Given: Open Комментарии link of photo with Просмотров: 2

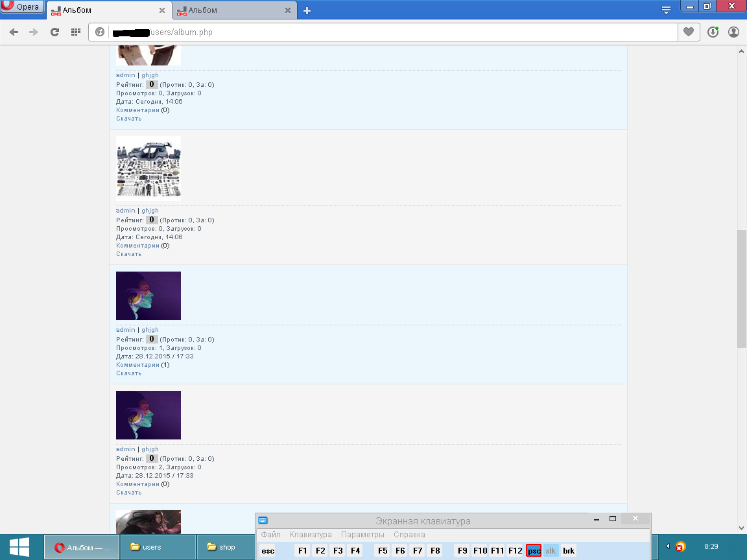Looking at the screenshot, I should 137,484.
